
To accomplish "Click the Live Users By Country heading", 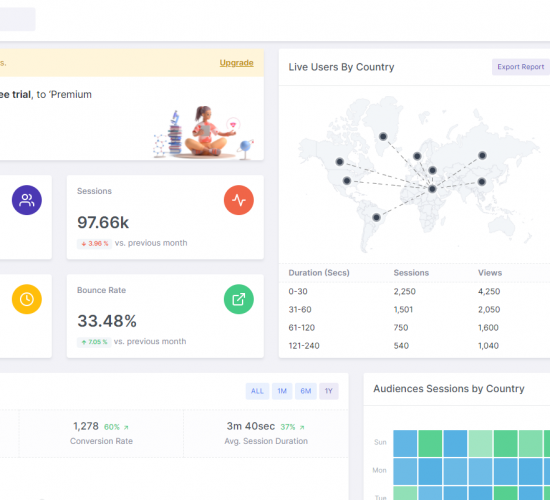I will coord(341,67).
